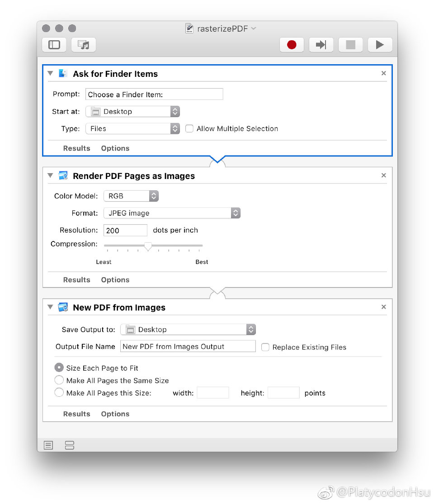The height and width of the screenshot is (504, 434).
Task: Open the Color Model RGB dropdown
Action: pyautogui.click(x=131, y=196)
